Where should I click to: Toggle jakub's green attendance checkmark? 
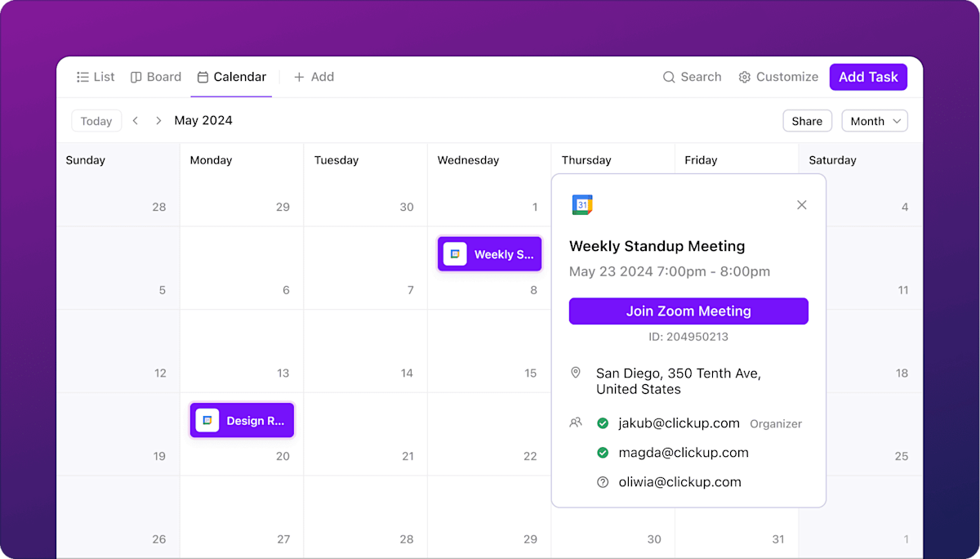602,423
